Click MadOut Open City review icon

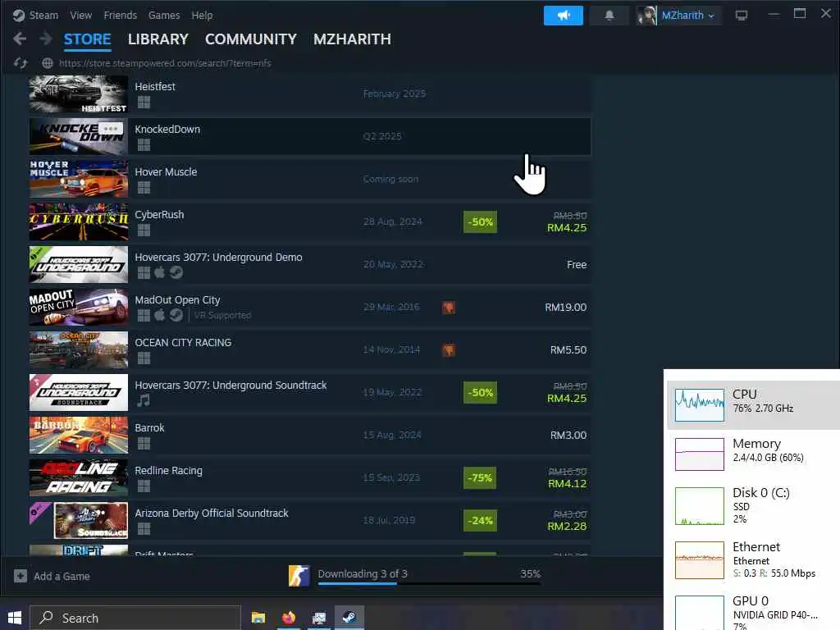(449, 308)
